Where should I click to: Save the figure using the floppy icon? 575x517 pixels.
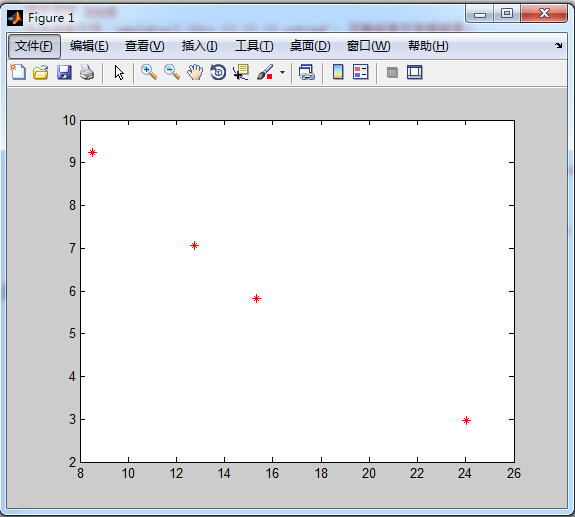pos(64,72)
